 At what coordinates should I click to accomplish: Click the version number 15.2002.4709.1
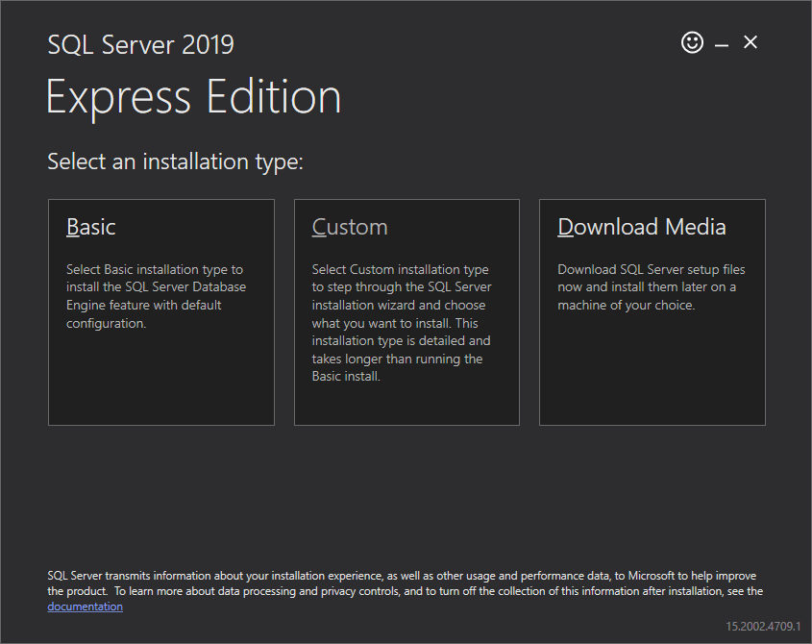(x=762, y=624)
